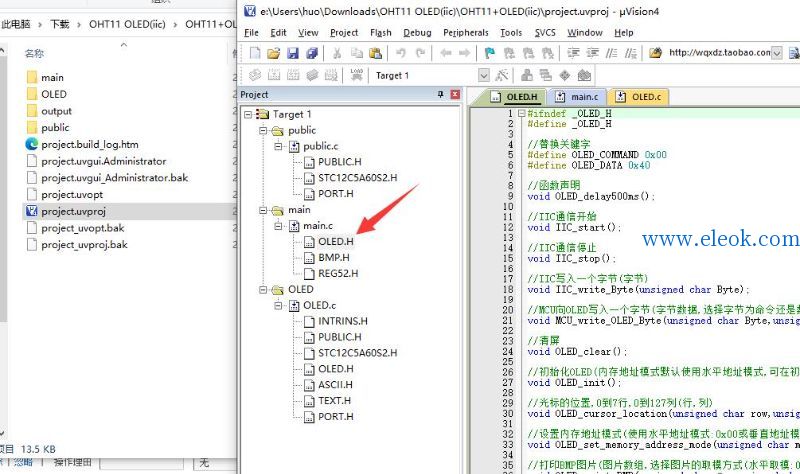Open the Flash menu
The height and width of the screenshot is (474, 800).
381,33
